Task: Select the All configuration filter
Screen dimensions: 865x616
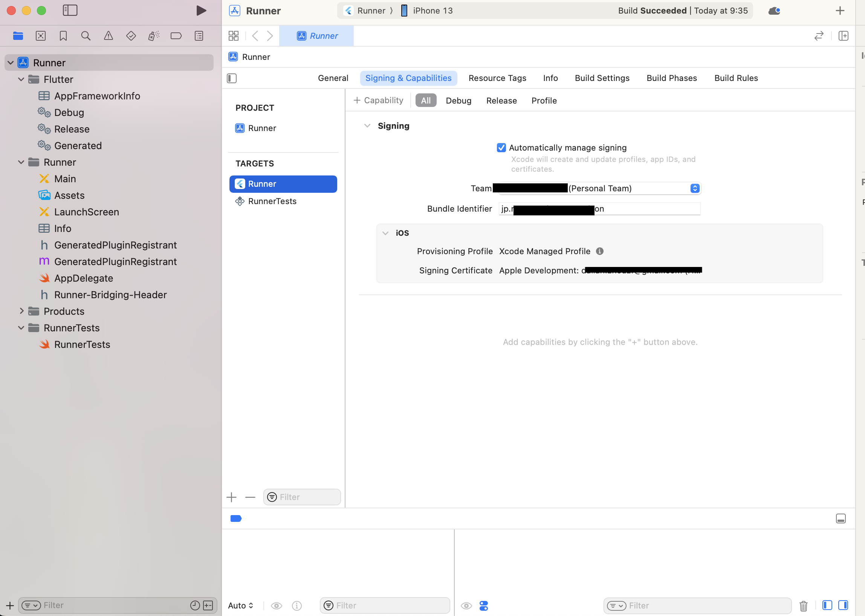Action: coord(425,101)
